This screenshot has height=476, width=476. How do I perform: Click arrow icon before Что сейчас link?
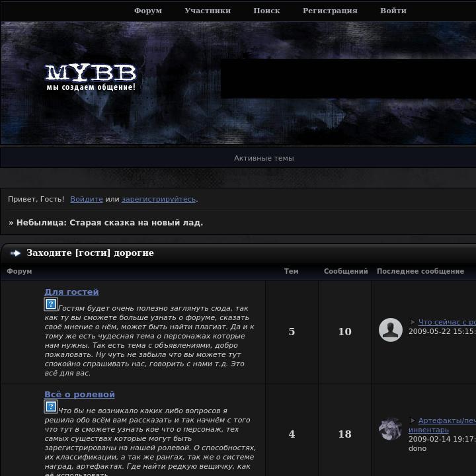point(413,322)
